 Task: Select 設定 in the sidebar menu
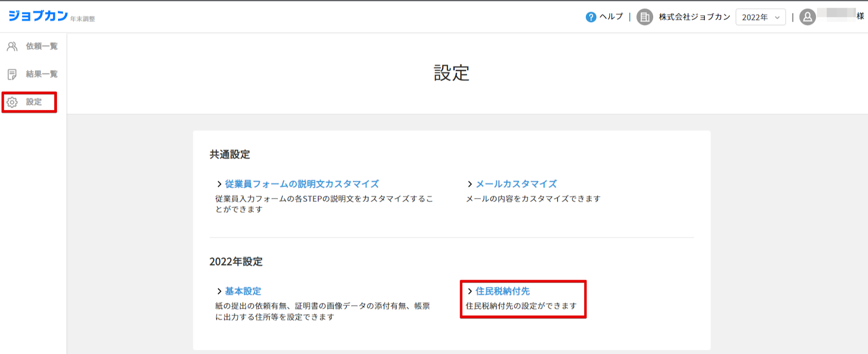pyautogui.click(x=34, y=102)
